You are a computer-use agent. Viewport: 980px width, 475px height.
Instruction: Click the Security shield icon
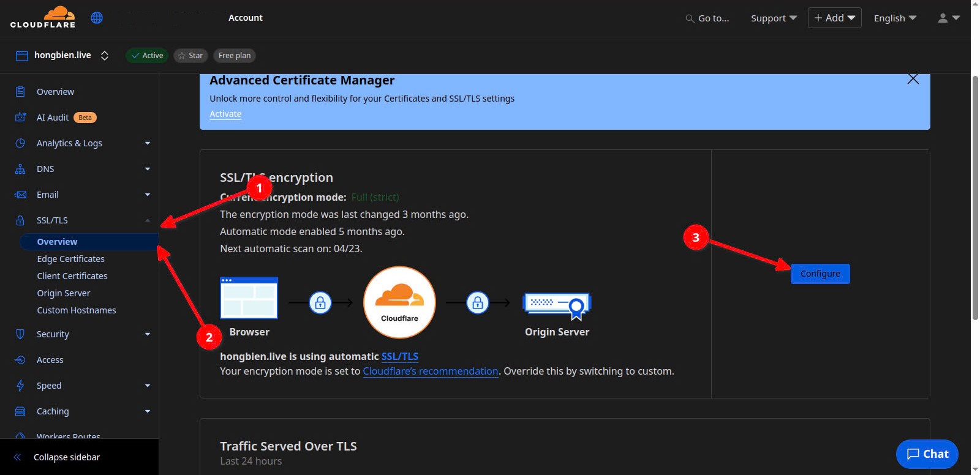20,334
